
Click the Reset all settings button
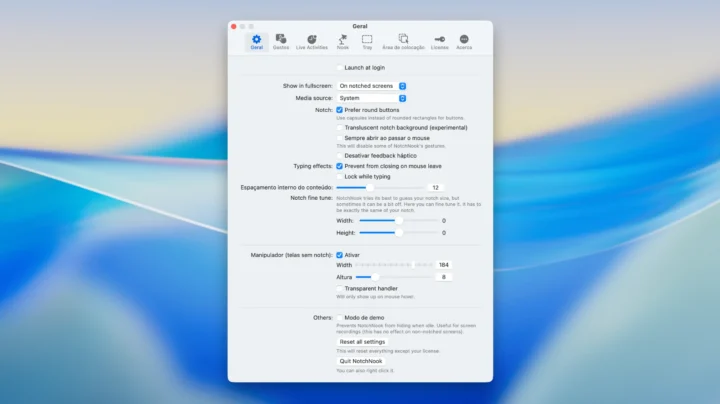pyautogui.click(x=362, y=342)
